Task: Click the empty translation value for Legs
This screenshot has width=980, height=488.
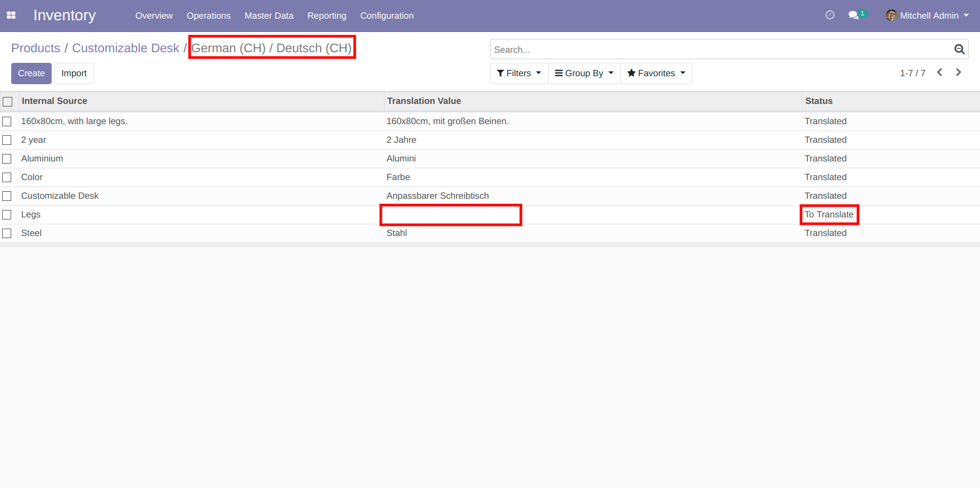Action: click(x=451, y=215)
